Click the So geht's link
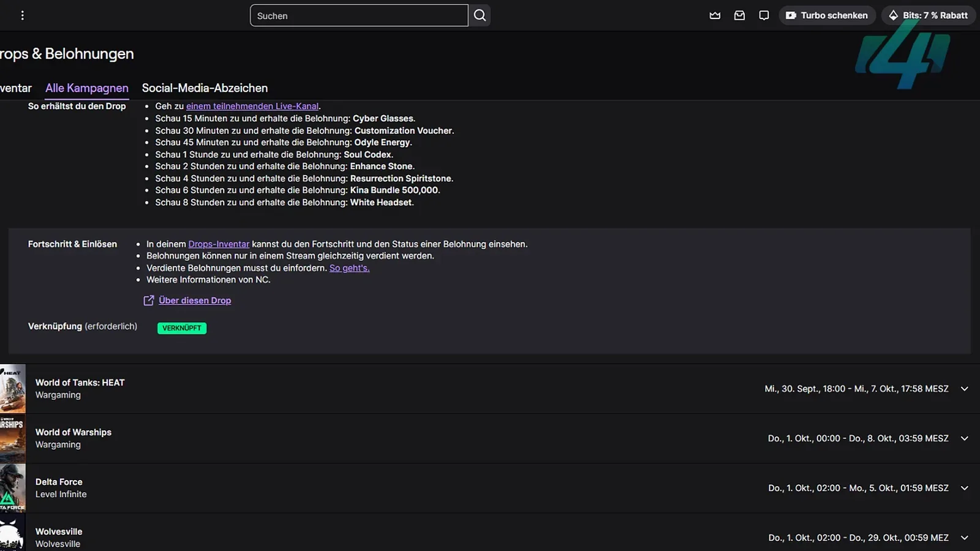The height and width of the screenshot is (551, 980). coord(349,268)
